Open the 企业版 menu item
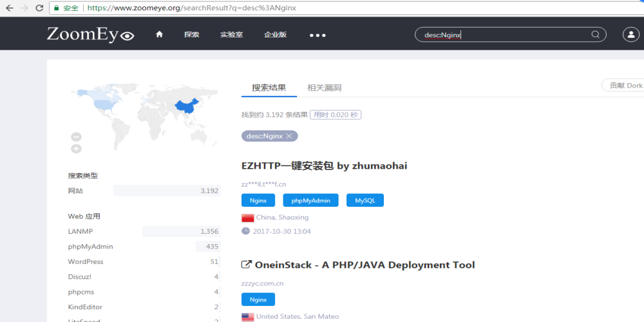The height and width of the screenshot is (322, 644). (x=276, y=35)
